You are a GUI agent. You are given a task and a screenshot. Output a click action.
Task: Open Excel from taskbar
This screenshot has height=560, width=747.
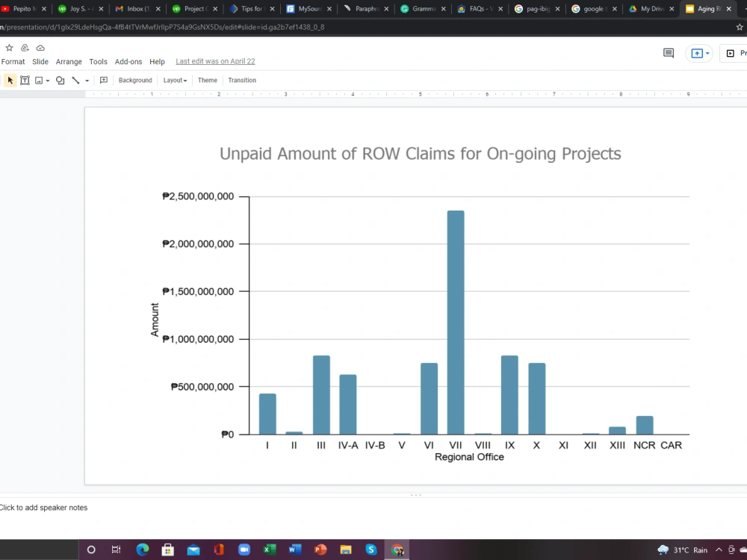pos(269,550)
